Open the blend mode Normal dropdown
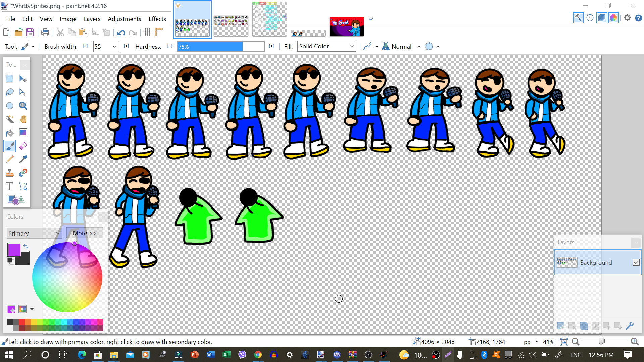The image size is (644, 362). 419,46
